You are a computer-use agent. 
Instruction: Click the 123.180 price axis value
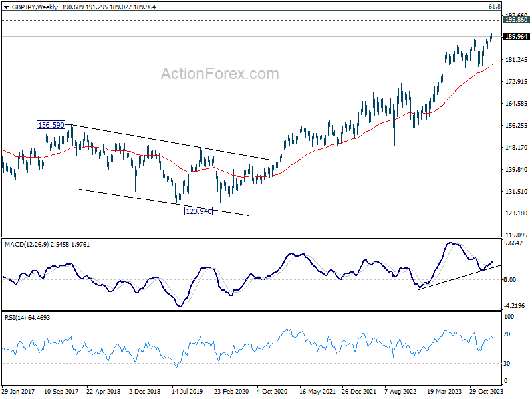[517, 213]
